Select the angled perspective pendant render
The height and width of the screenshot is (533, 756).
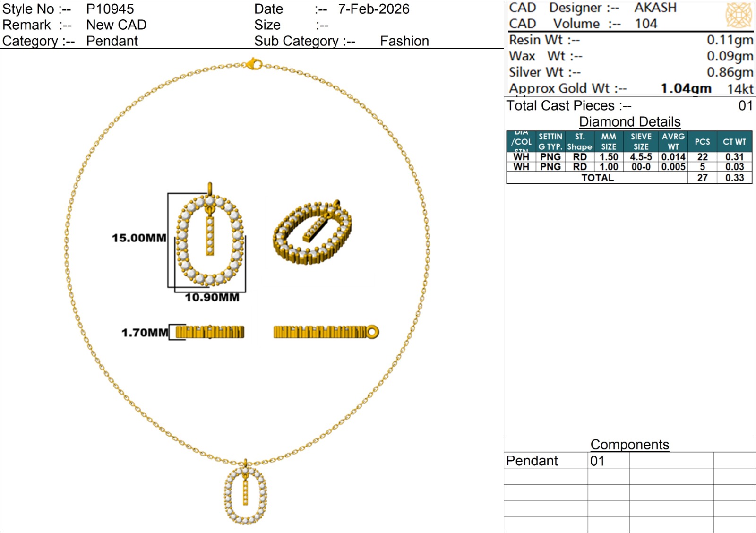[312, 232]
